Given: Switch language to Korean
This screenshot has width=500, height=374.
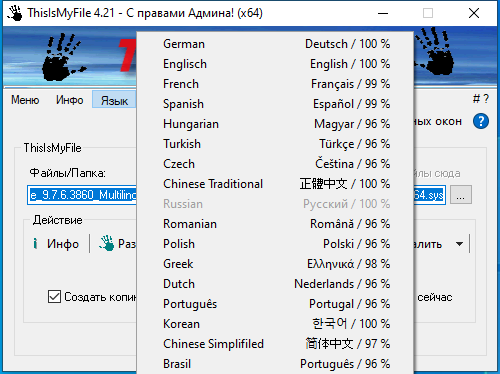Looking at the screenshot, I should click(x=275, y=324).
